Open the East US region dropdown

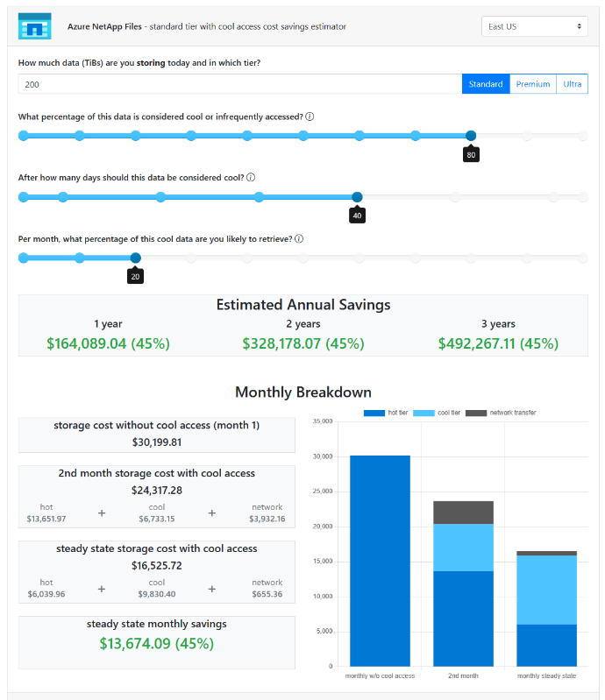click(534, 26)
